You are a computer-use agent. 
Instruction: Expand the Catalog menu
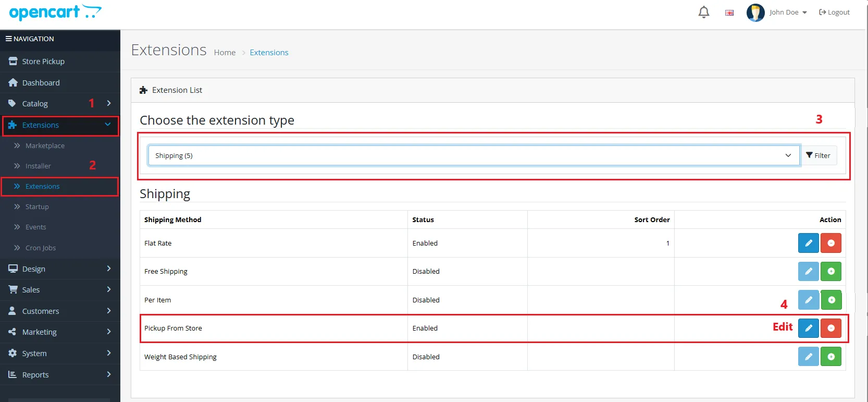60,104
